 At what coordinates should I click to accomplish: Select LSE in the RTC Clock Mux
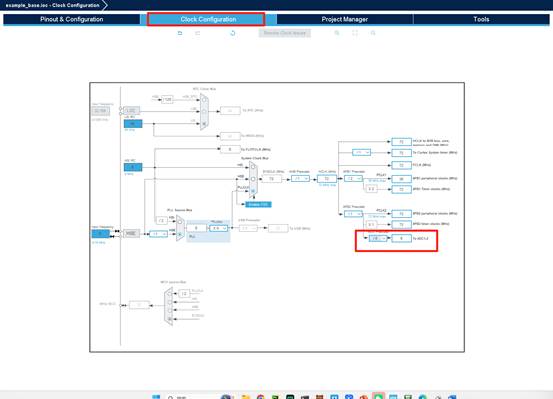click(204, 111)
